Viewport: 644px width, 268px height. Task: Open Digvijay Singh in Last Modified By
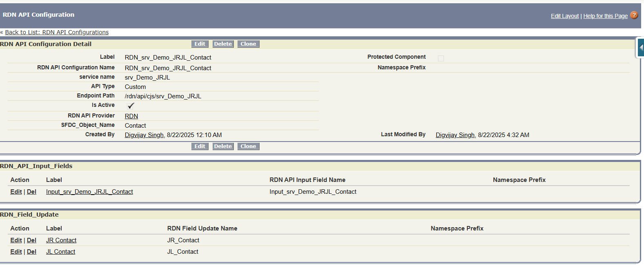pos(455,135)
